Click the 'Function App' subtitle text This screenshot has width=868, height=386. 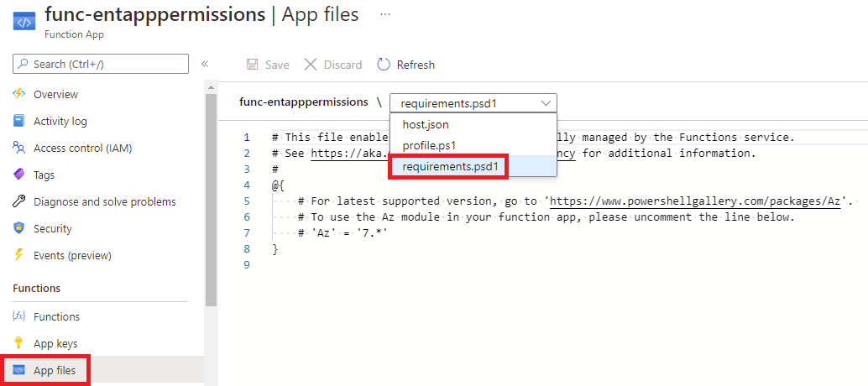coord(74,34)
